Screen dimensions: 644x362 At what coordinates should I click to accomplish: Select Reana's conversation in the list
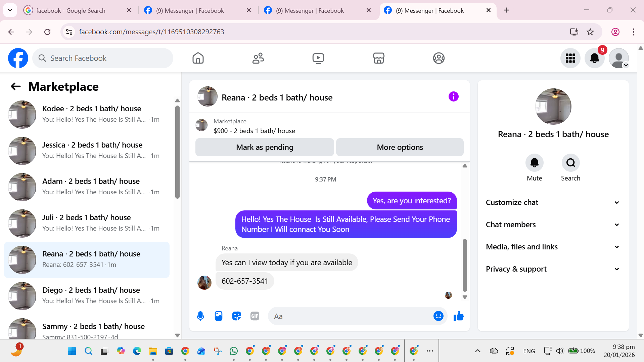point(87,260)
